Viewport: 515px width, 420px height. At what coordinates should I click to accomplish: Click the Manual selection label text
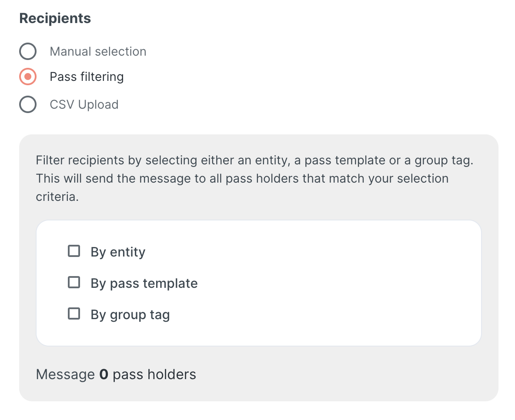(x=98, y=51)
